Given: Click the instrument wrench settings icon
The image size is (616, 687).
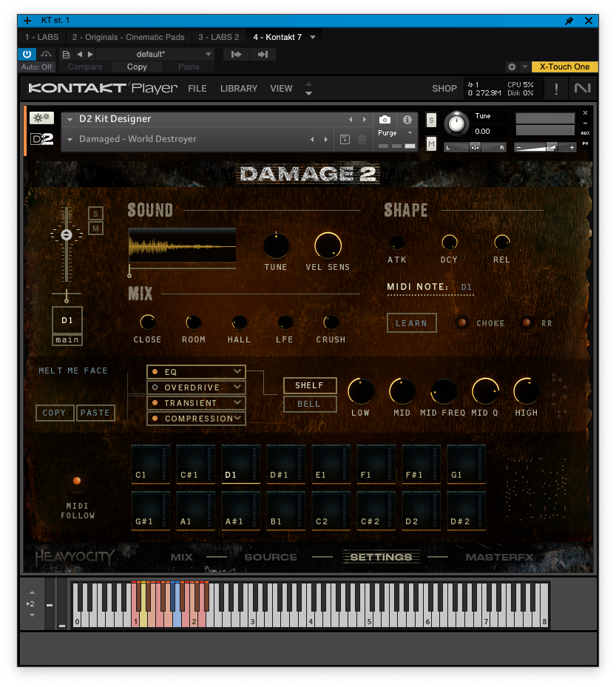Looking at the screenshot, I should coord(41,118).
